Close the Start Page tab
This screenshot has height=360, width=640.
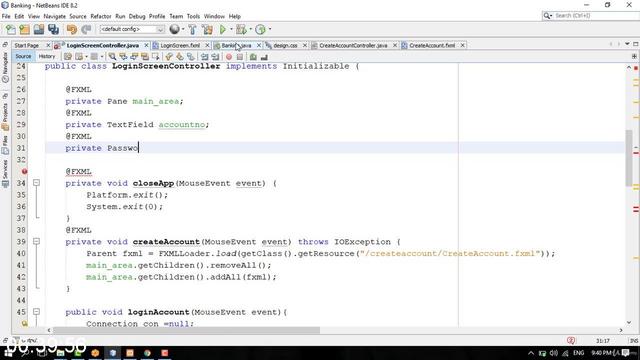[x=48, y=45]
